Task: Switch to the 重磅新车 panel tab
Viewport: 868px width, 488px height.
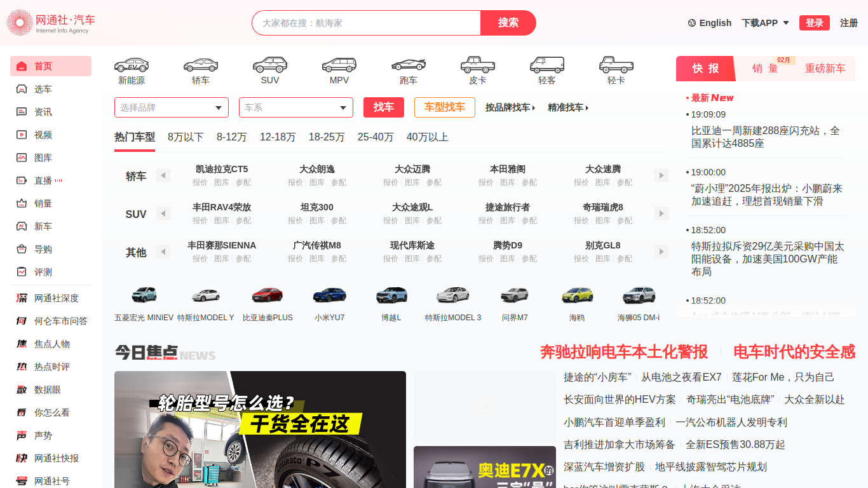Action: tap(825, 69)
